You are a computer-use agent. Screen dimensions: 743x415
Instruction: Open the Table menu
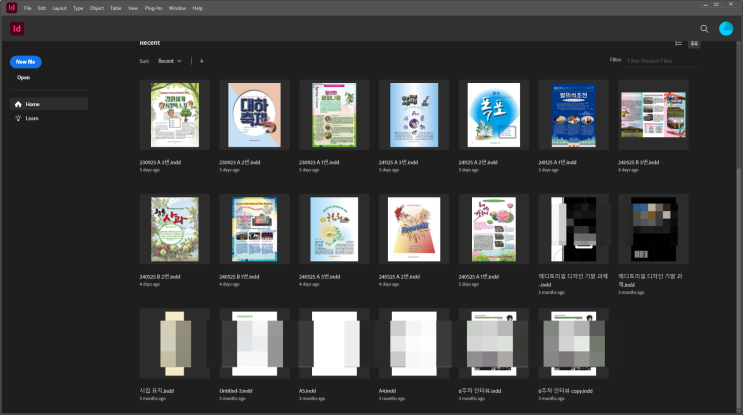(116, 8)
